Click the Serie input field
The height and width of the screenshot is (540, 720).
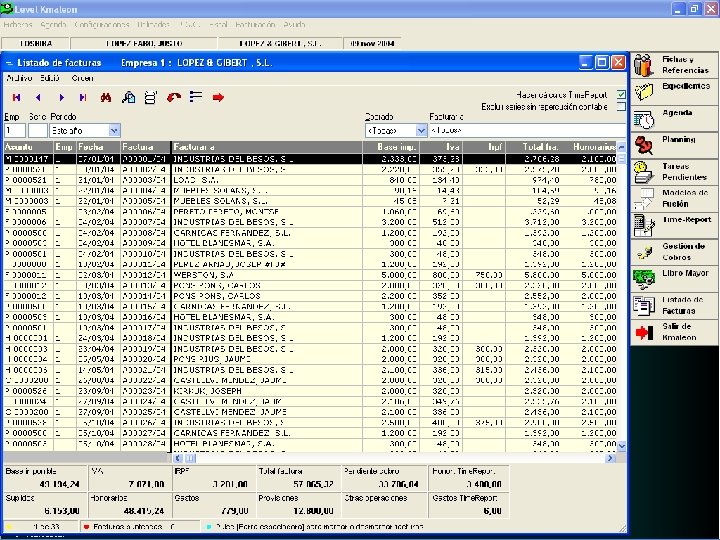pyautogui.click(x=38, y=130)
